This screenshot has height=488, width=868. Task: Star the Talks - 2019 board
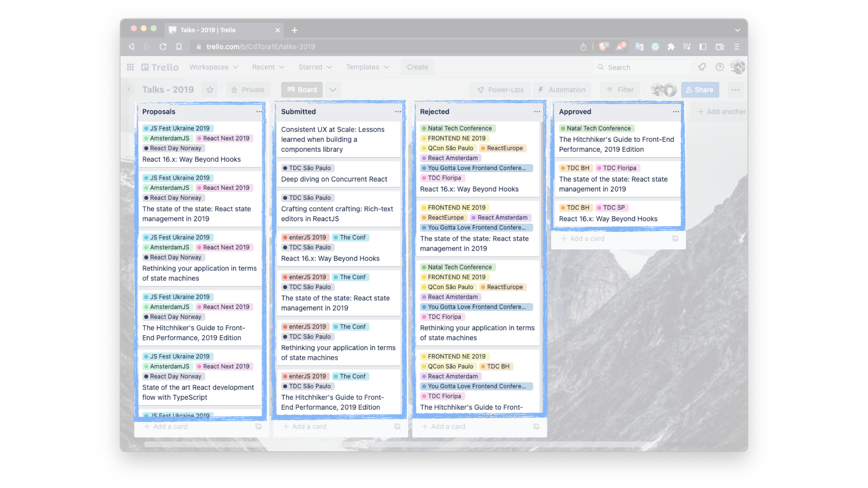coord(210,90)
